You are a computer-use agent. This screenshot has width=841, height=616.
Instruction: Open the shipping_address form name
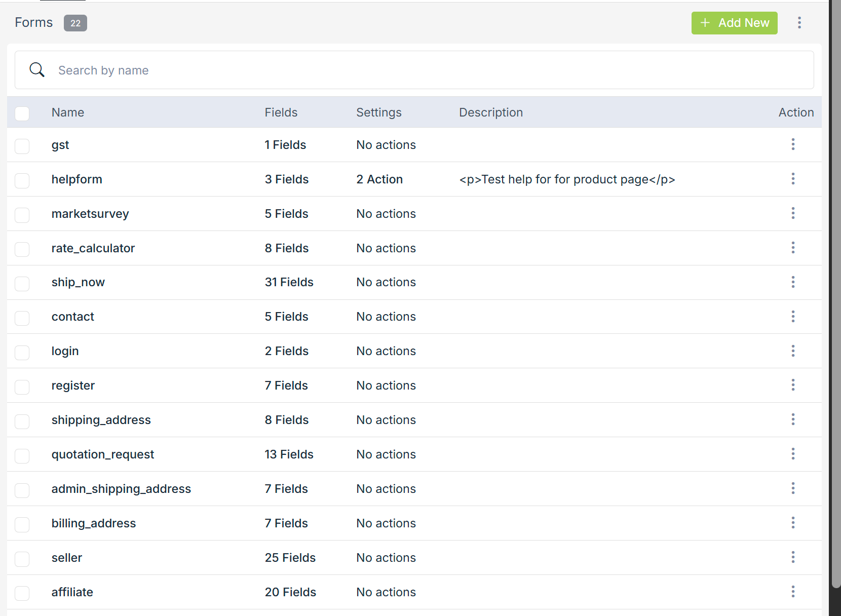tap(101, 420)
